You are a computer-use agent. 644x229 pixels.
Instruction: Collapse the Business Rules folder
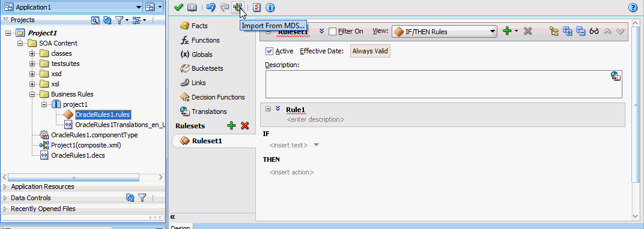(32, 95)
